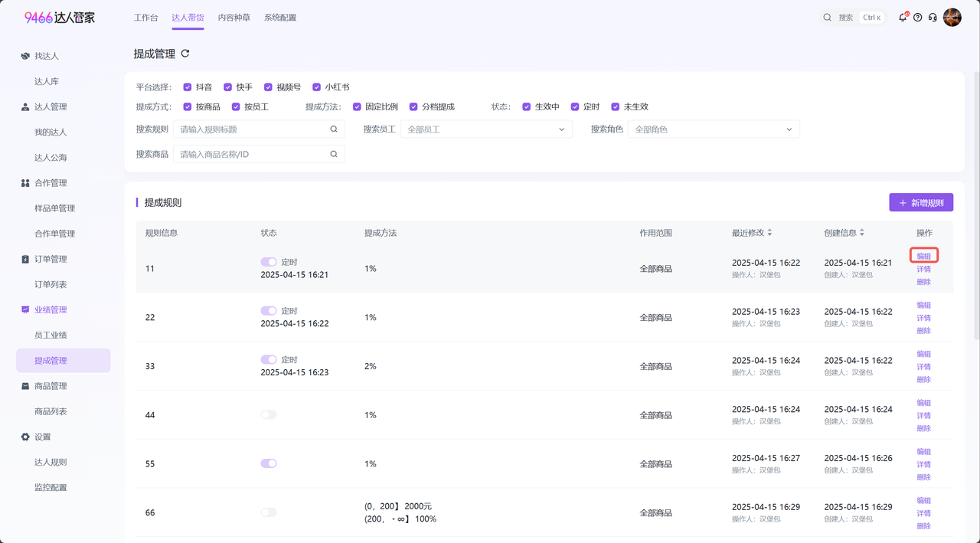Click the 新增规则 button

921,202
